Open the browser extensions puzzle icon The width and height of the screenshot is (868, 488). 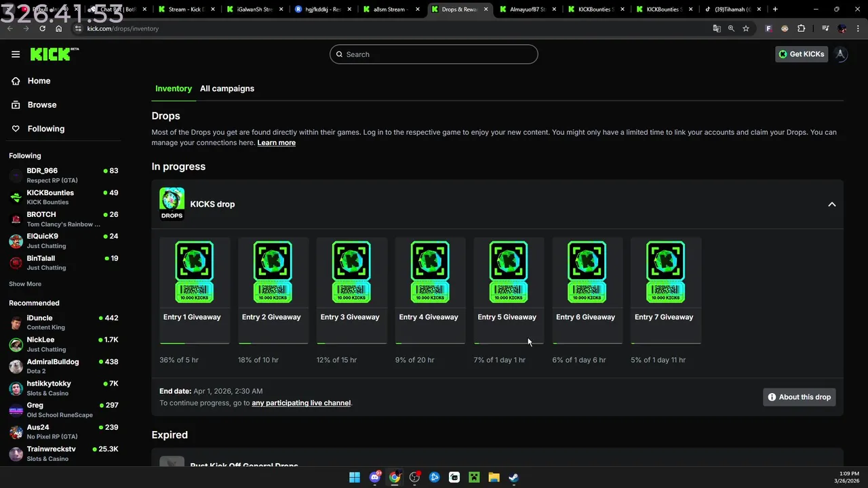(802, 28)
